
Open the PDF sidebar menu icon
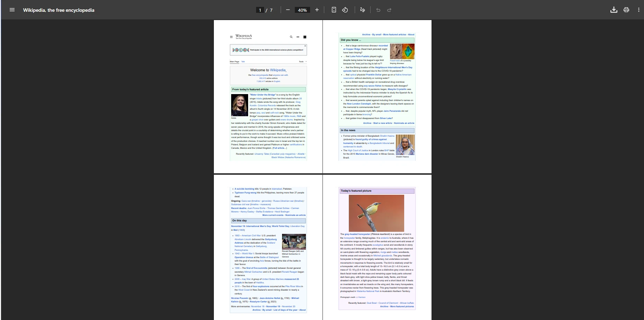click(12, 10)
